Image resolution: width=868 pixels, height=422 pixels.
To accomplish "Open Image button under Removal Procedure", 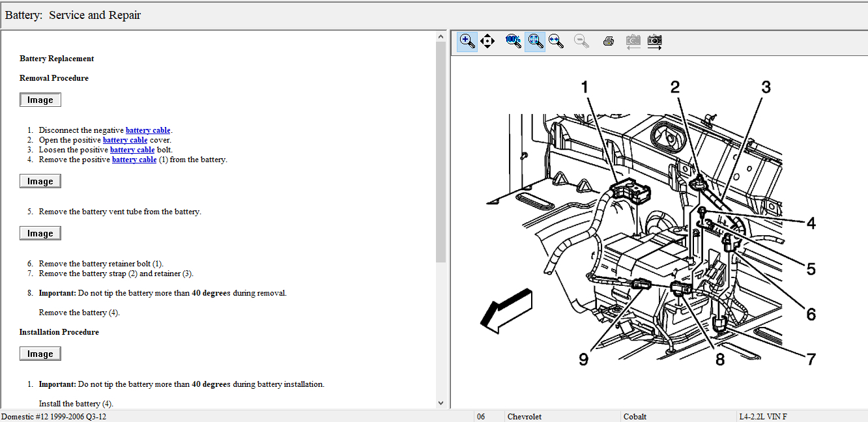I will (x=40, y=100).
